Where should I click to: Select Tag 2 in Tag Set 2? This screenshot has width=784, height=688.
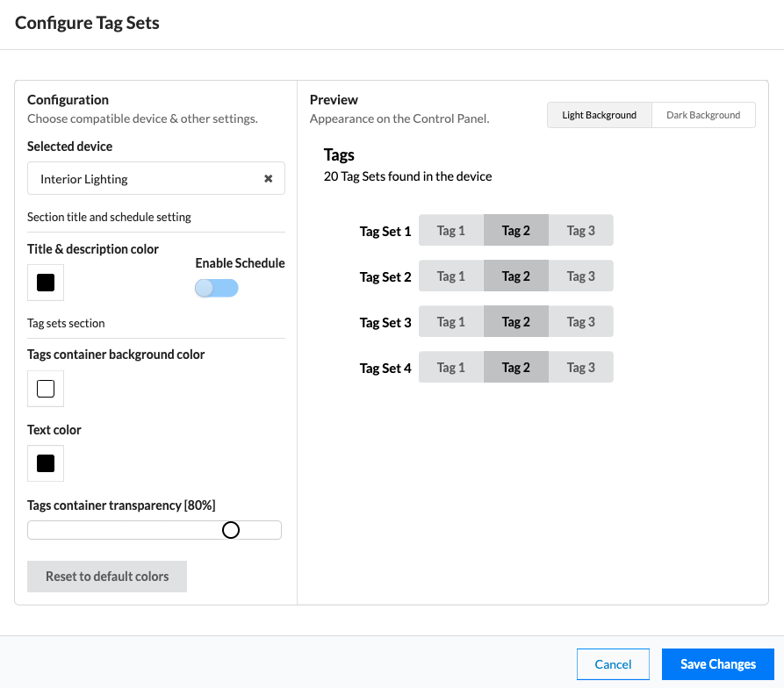[x=516, y=276]
